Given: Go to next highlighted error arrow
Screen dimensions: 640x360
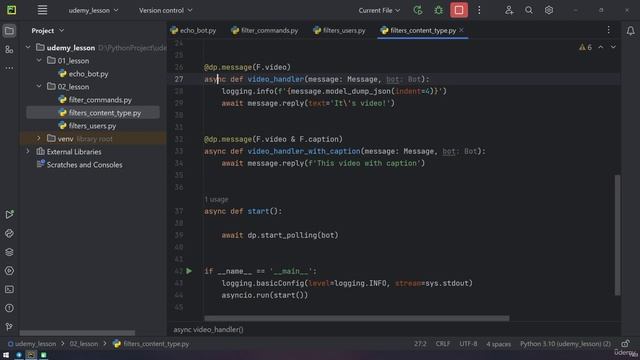Looking at the screenshot, I should [613, 47].
